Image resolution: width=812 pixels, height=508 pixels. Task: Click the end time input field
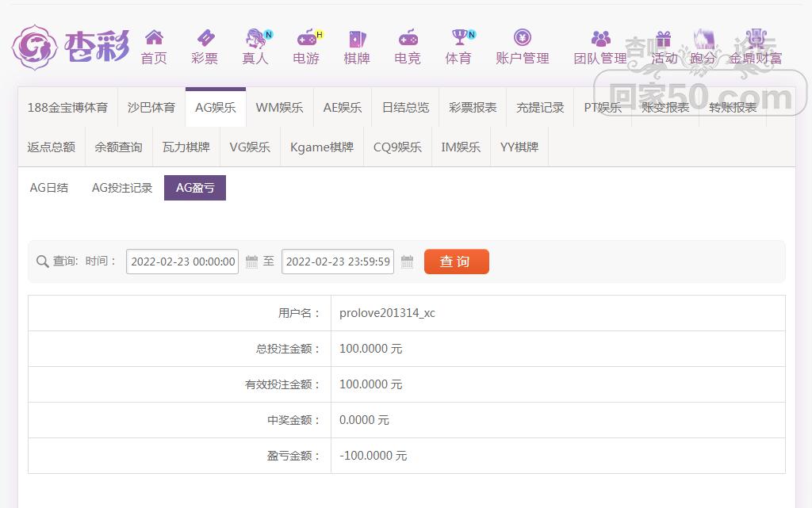[x=338, y=262]
